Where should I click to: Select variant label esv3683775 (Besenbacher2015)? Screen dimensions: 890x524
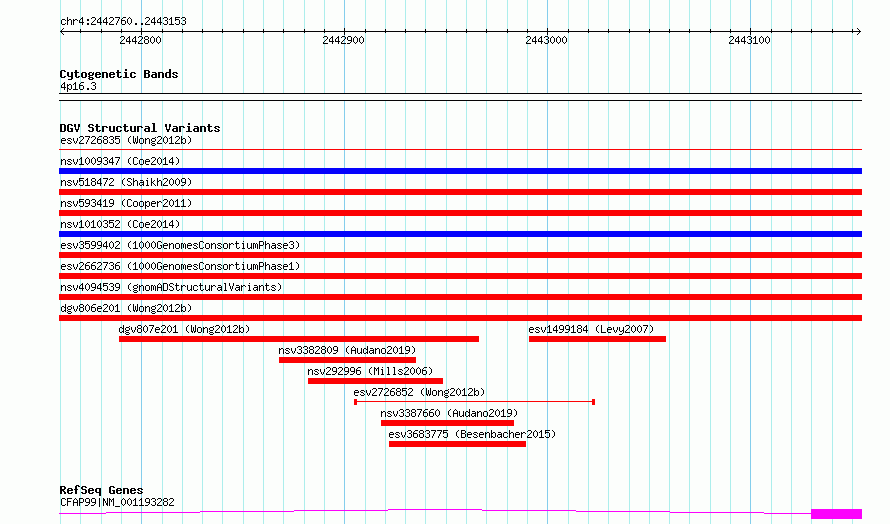(x=472, y=434)
